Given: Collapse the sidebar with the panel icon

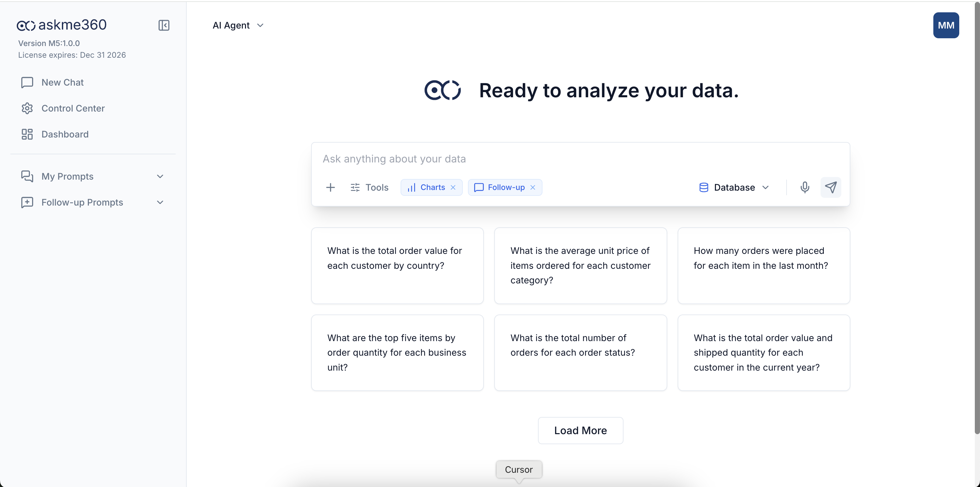Looking at the screenshot, I should [x=164, y=26].
